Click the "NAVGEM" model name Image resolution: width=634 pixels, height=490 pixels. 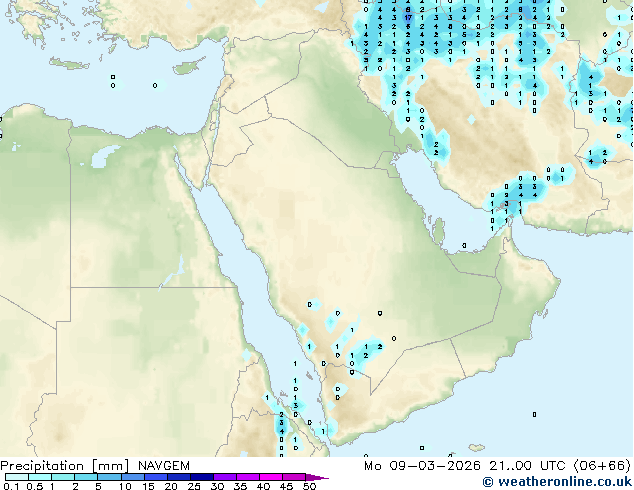164,466
